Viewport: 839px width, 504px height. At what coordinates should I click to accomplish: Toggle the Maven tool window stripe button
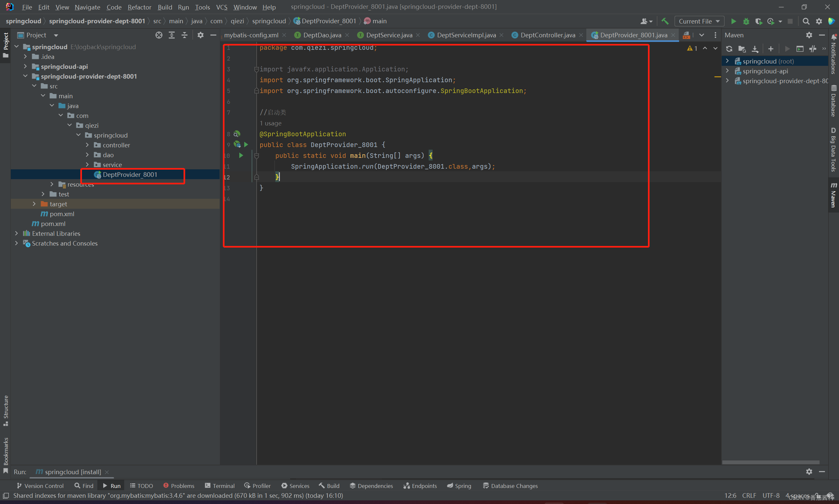pos(833,195)
